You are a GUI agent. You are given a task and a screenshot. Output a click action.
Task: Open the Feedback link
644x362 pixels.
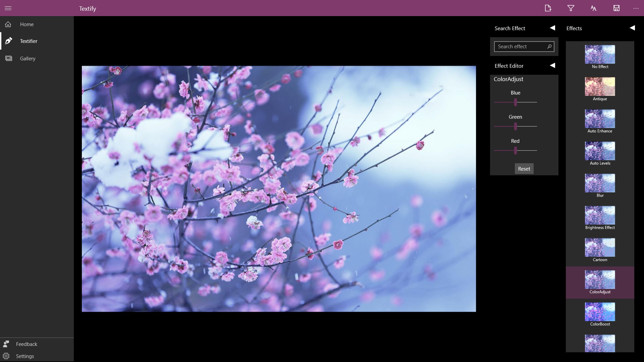pyautogui.click(x=26, y=344)
